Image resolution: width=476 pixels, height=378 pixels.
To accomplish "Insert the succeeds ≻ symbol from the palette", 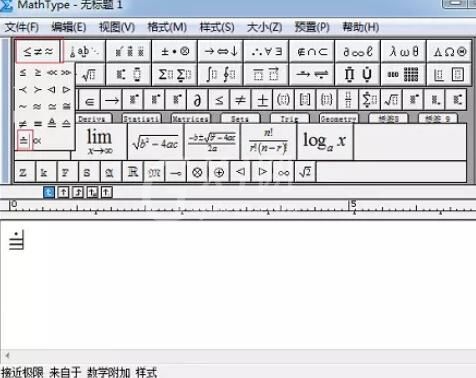I will pyautogui.click(x=38, y=89).
